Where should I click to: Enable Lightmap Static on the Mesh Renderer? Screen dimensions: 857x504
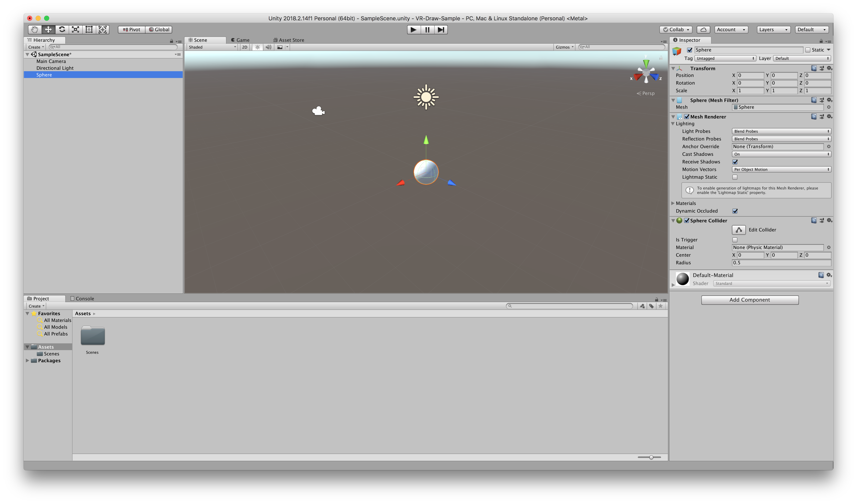[735, 177]
